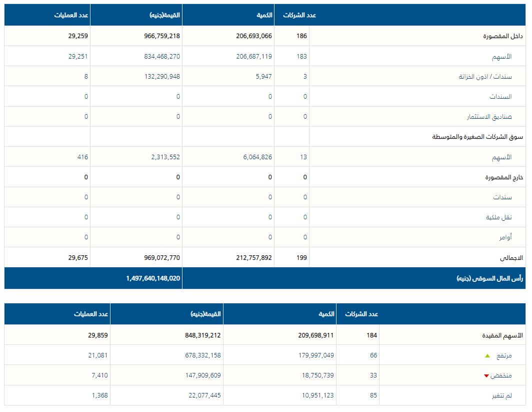Click the خارج المقصورة row label
This screenshot has height=412, width=532.
point(503,177)
